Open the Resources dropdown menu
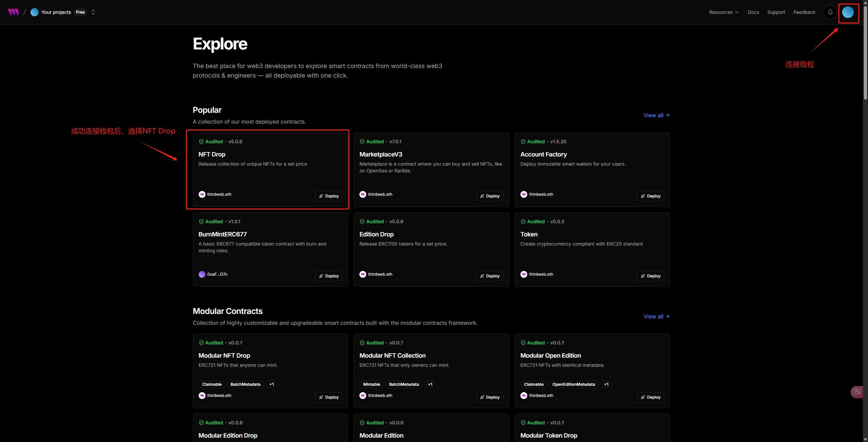This screenshot has height=442, width=868. (x=723, y=12)
